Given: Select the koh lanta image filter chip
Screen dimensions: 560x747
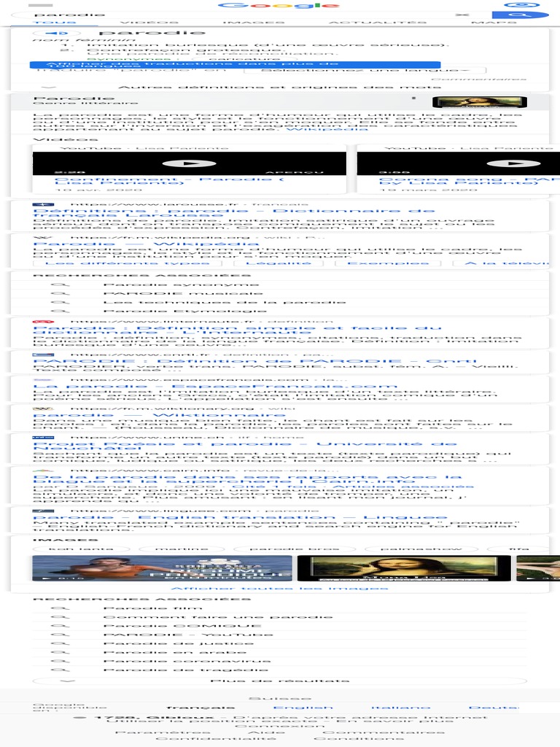Looking at the screenshot, I should [81, 549].
